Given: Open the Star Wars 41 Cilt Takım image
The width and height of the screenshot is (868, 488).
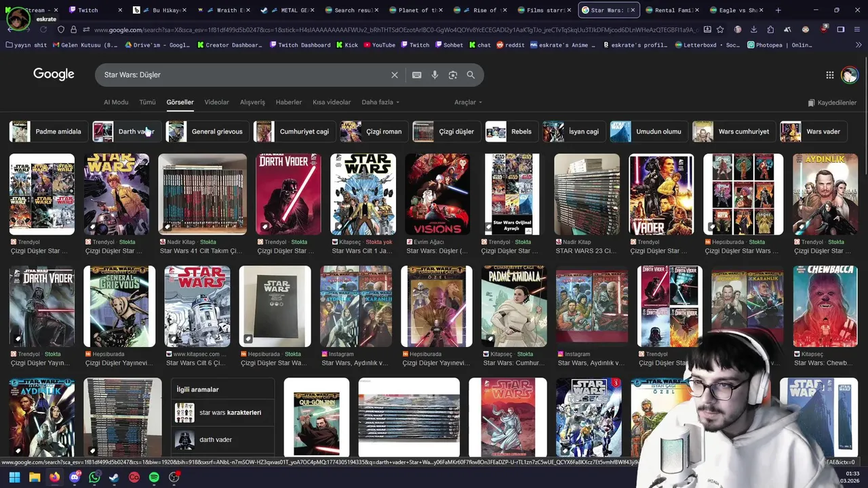Looking at the screenshot, I should [x=203, y=195].
